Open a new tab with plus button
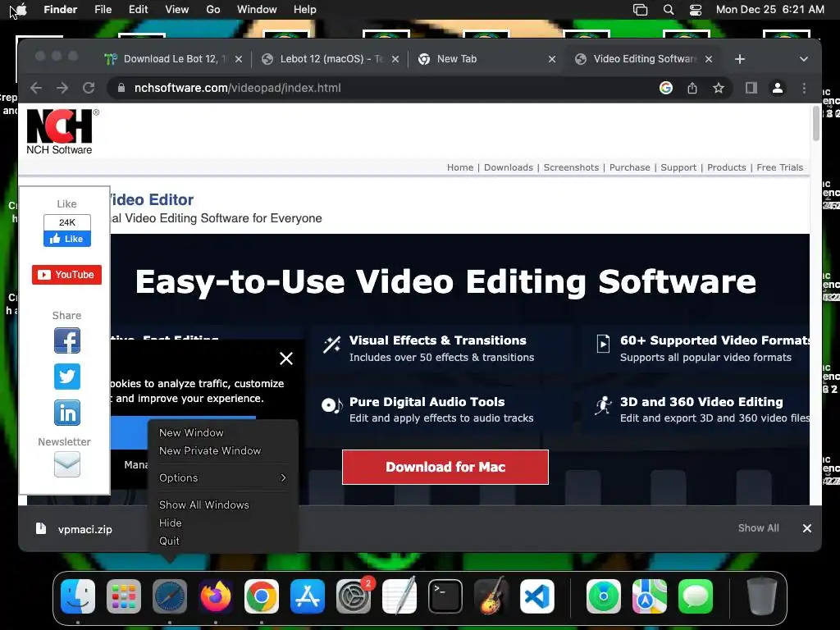840x630 pixels. [740, 59]
